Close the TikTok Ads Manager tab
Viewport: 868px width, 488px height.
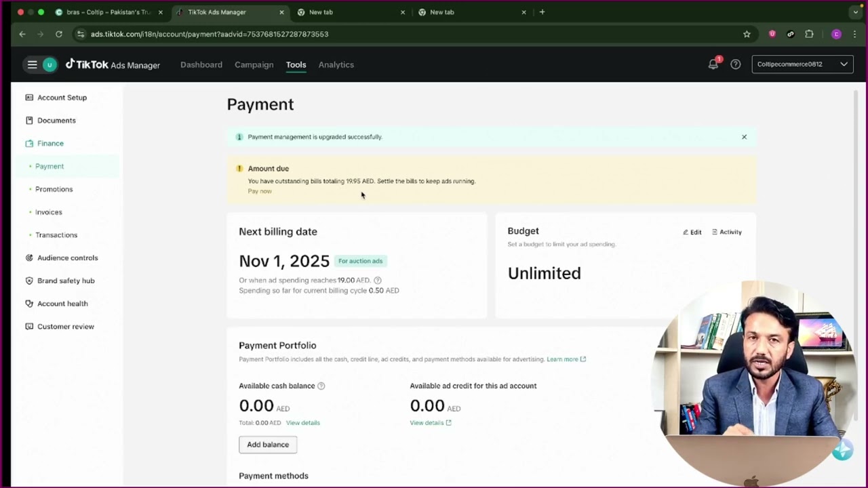[x=281, y=12]
